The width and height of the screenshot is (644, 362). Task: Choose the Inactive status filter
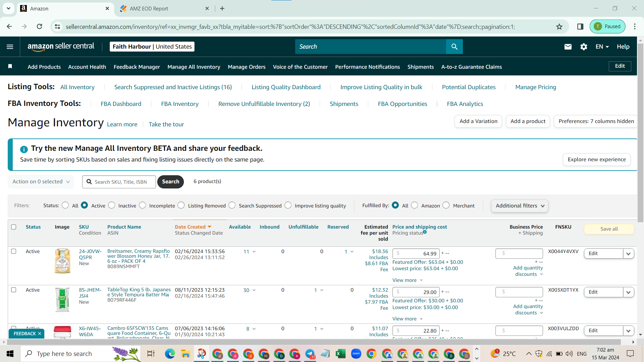pyautogui.click(x=112, y=205)
